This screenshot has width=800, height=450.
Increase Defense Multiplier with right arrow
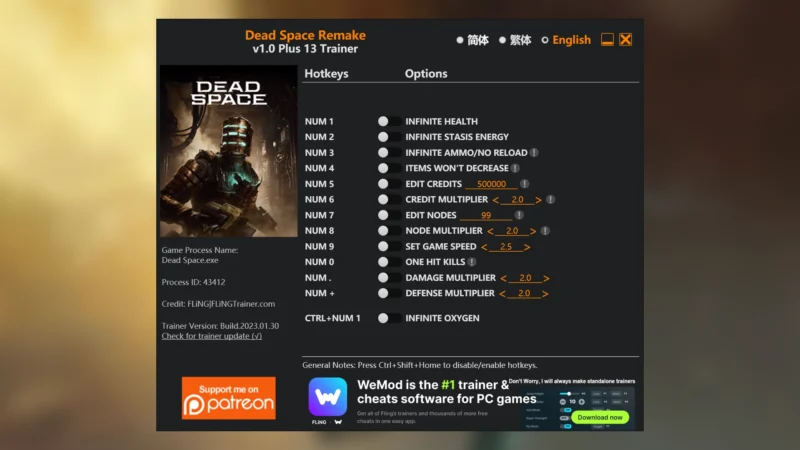point(545,293)
